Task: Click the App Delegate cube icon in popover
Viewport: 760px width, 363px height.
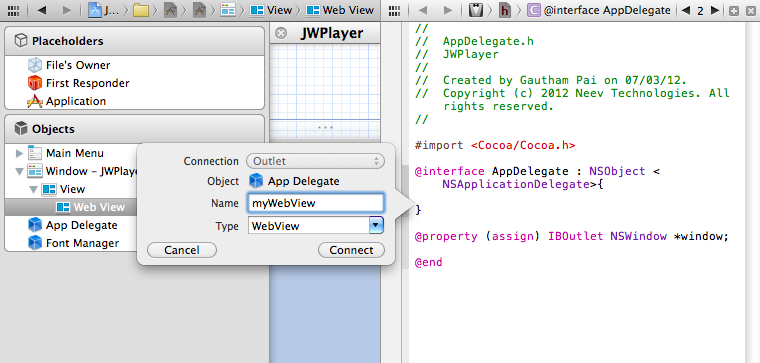Action: [x=255, y=181]
